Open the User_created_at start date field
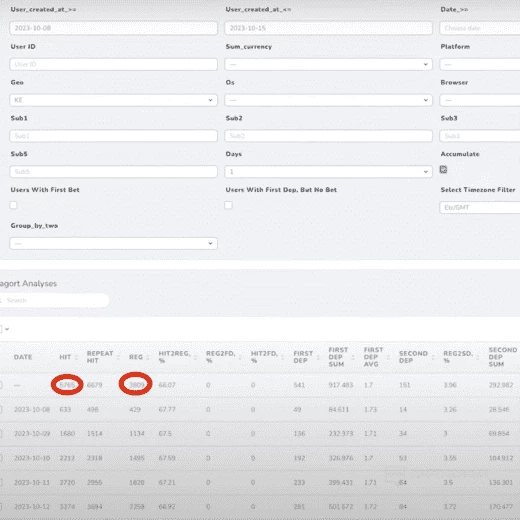This screenshot has width=520, height=520. coord(113,28)
